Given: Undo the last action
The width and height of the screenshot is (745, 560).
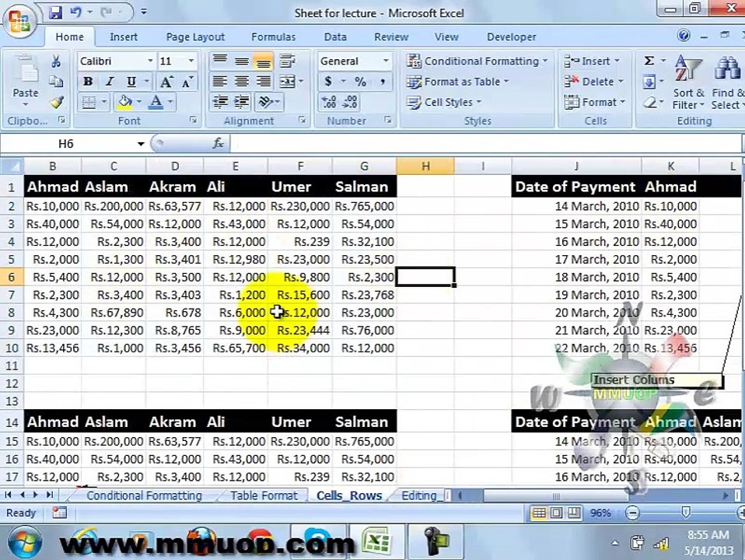Looking at the screenshot, I should (x=75, y=12).
